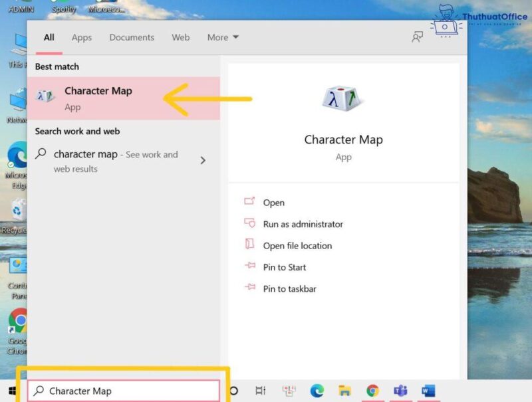The width and height of the screenshot is (532, 402).
Task: Open Cortana circle icon on taskbar
Action: click(233, 391)
